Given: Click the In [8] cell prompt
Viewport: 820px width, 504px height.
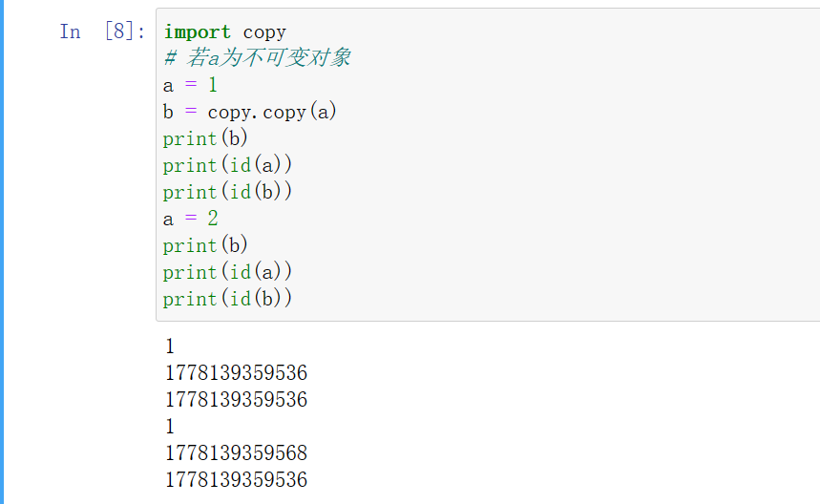Looking at the screenshot, I should (102, 31).
